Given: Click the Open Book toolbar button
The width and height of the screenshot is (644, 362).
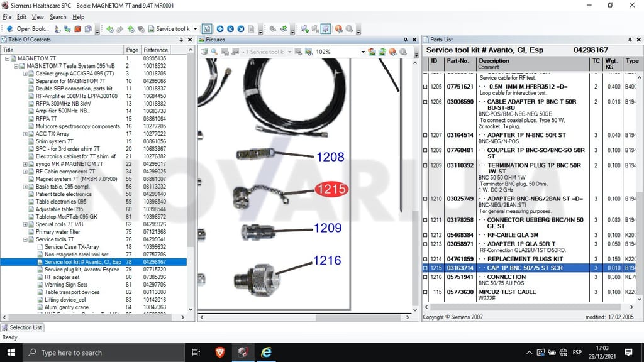Looking at the screenshot, I should tap(28, 29).
